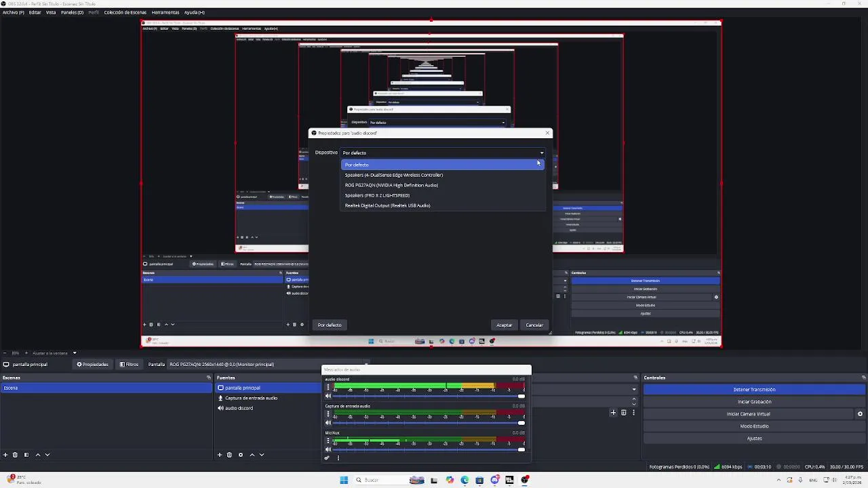
Task: Open the Archivo menu
Action: click(x=14, y=12)
